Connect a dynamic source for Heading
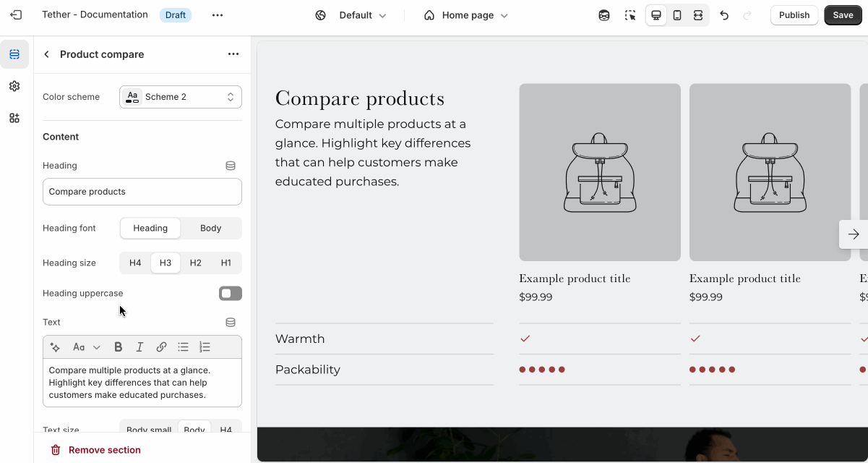868x463 pixels. point(231,166)
